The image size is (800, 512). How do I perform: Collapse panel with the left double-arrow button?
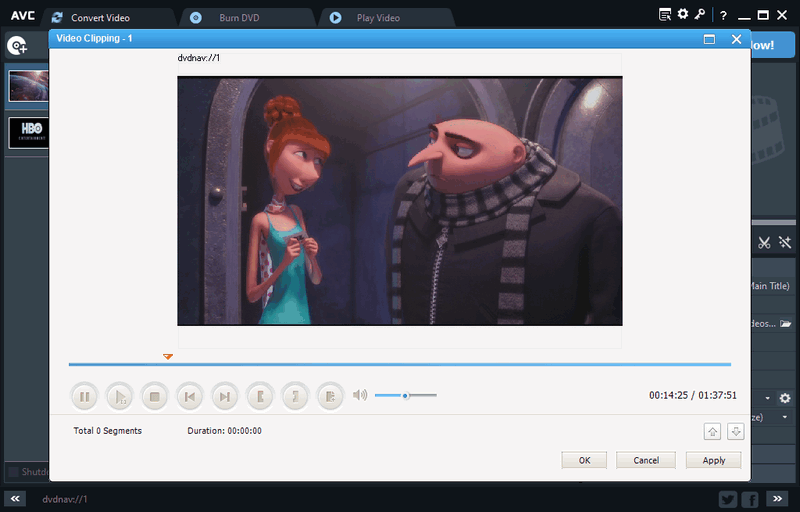tap(15, 499)
